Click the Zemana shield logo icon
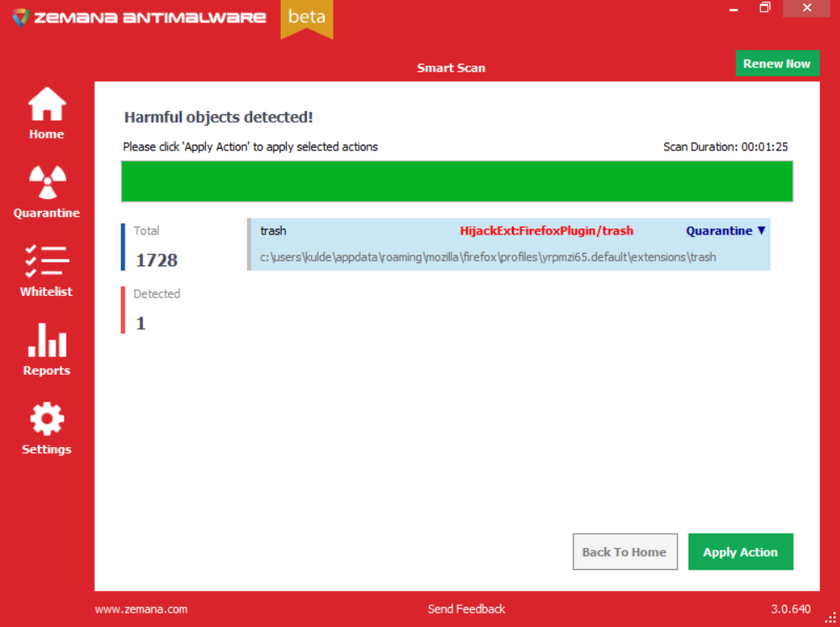This screenshot has height=627, width=840. (x=21, y=17)
